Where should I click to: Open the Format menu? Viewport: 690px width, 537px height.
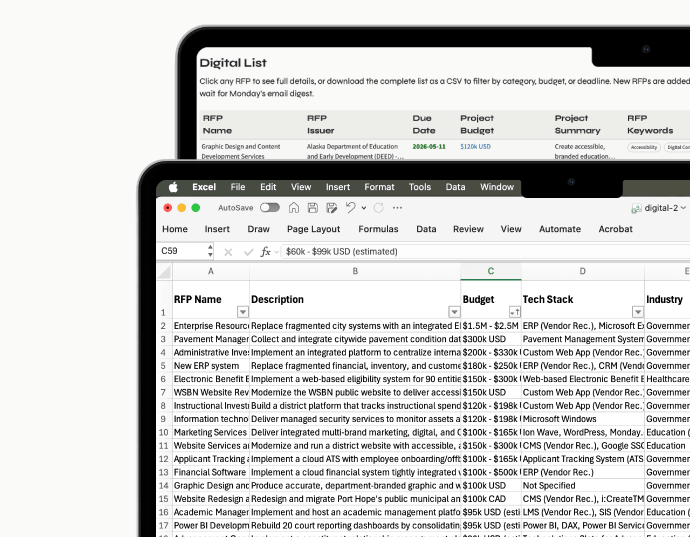[379, 187]
